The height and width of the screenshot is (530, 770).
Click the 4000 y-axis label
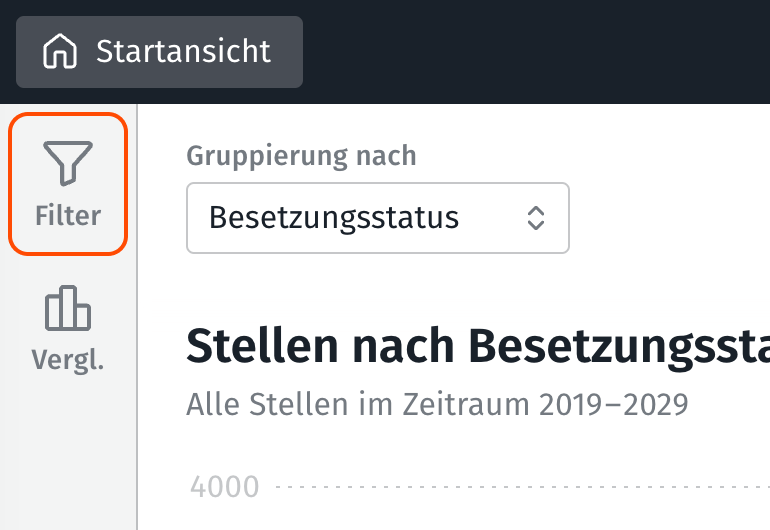point(224,487)
